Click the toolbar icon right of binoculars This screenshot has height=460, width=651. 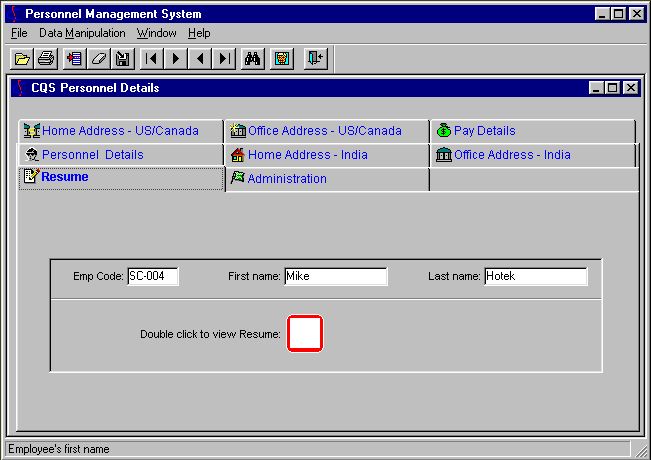(x=282, y=59)
